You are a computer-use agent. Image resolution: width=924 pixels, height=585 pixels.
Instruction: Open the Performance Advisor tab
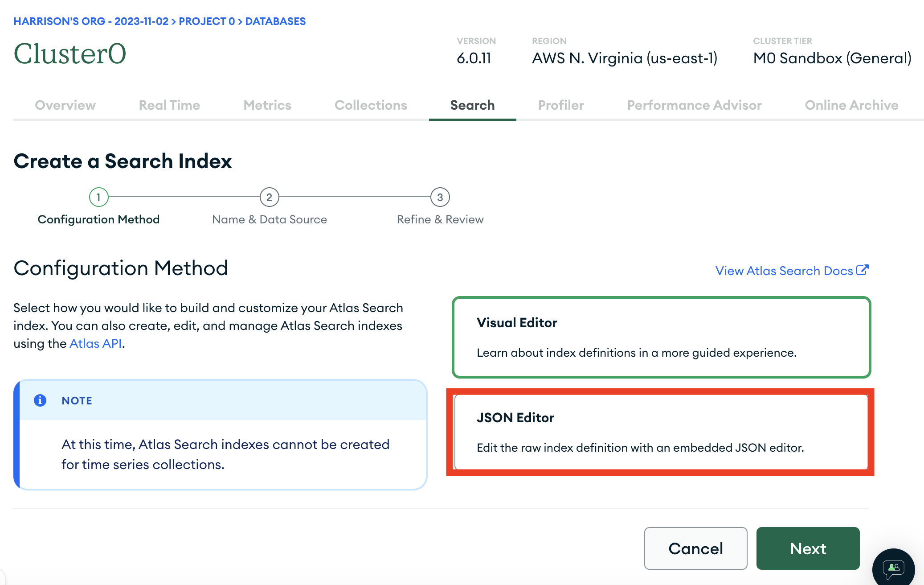694,105
